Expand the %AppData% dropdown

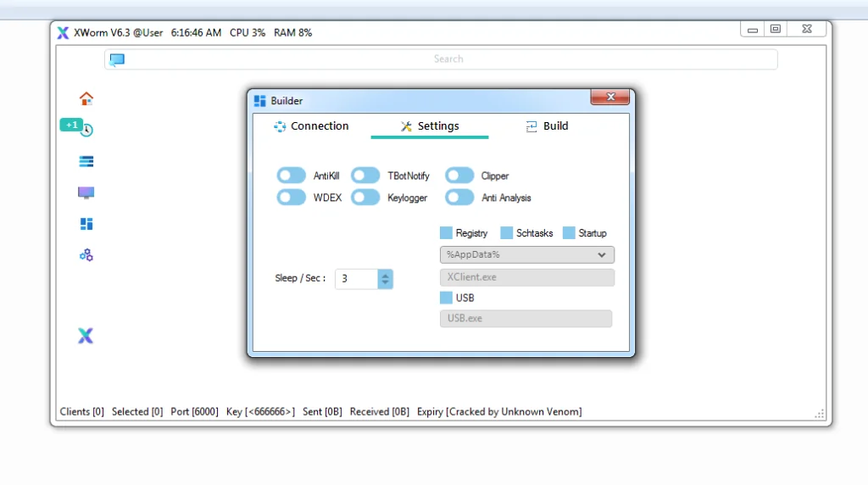coord(601,254)
